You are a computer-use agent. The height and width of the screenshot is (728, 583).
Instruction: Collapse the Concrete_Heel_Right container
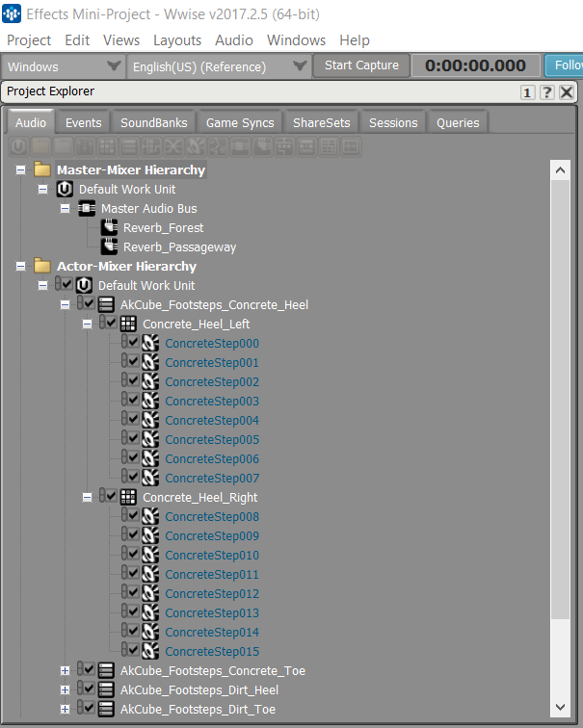87,497
